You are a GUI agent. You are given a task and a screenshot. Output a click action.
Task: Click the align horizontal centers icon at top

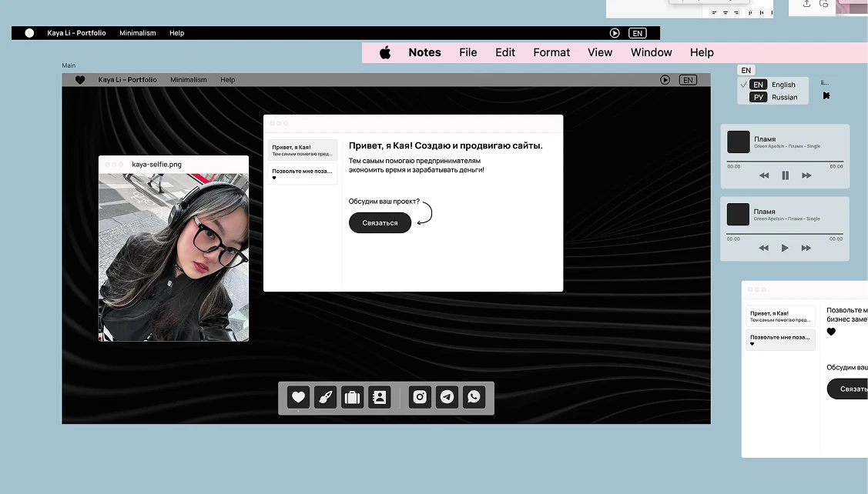point(726,13)
